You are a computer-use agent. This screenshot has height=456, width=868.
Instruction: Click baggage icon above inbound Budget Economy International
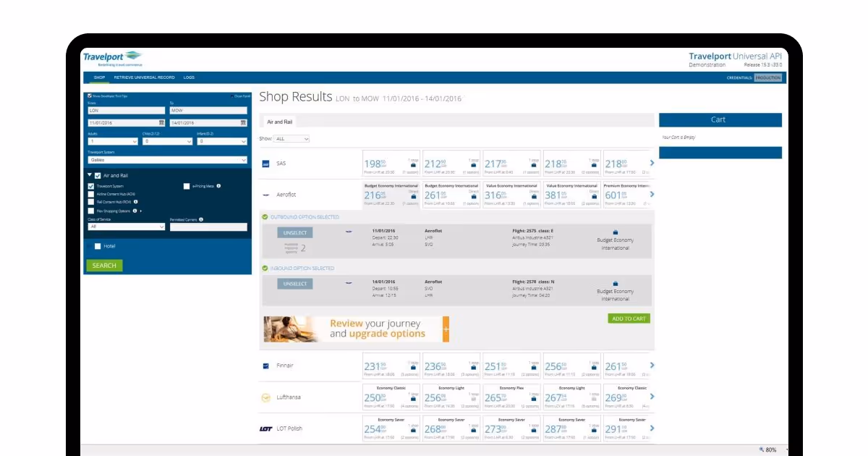click(x=616, y=283)
